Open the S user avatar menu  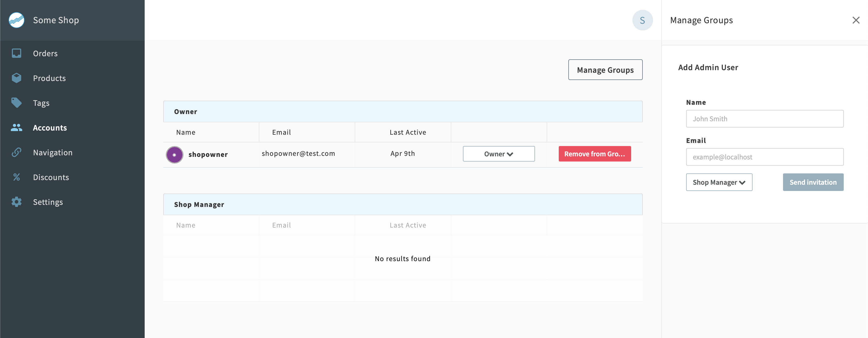click(642, 20)
